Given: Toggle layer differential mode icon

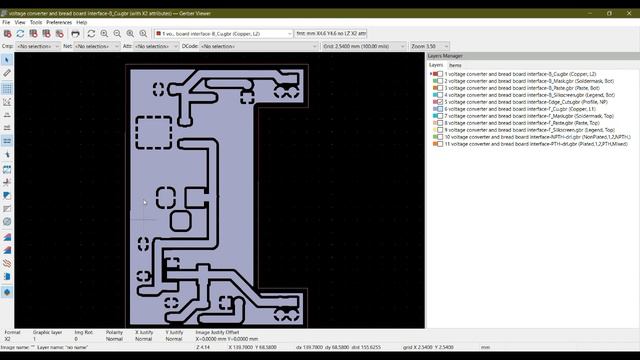Looking at the screenshot, I should point(7,237).
